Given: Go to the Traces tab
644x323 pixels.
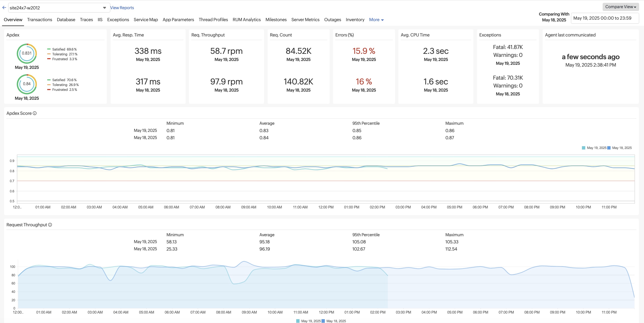Looking at the screenshot, I should tap(86, 20).
